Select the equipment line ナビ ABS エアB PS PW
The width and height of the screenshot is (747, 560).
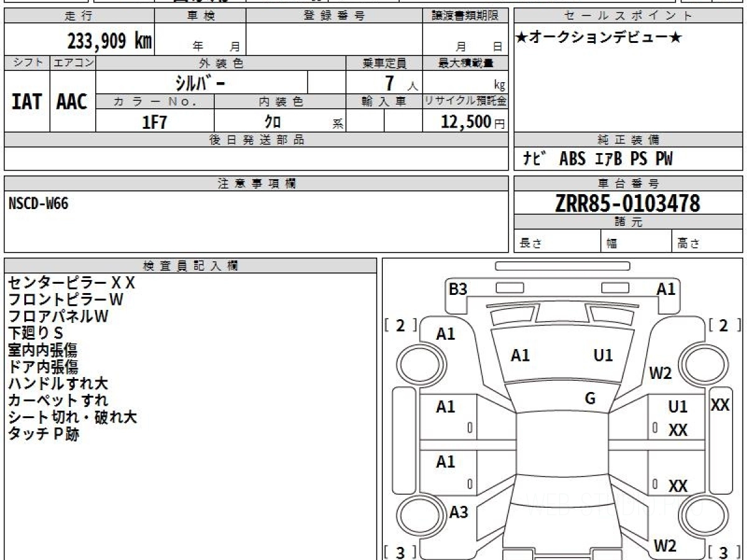pyautogui.click(x=598, y=159)
